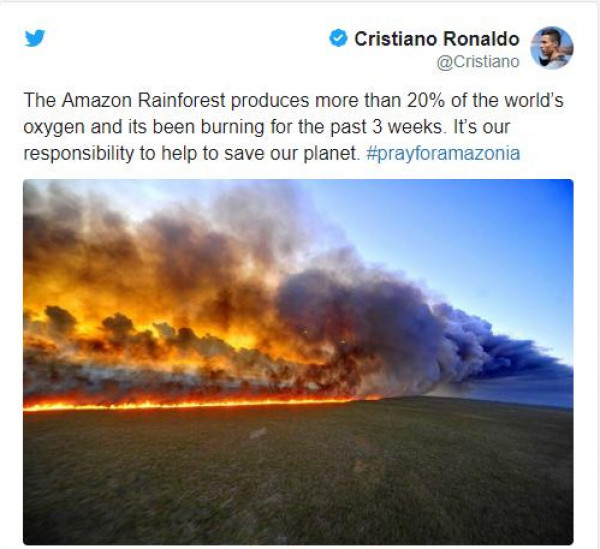Click the word responsibility in the tweet
600x549 pixels.
point(78,154)
